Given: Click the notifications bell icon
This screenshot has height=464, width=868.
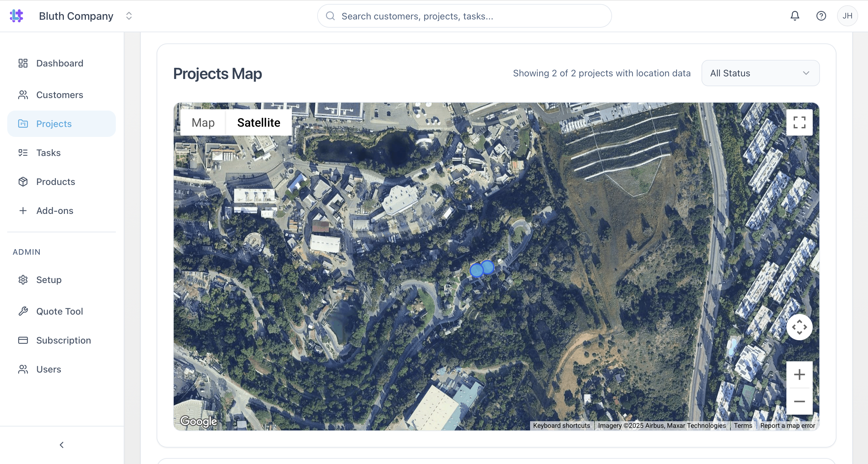Looking at the screenshot, I should click(x=795, y=16).
